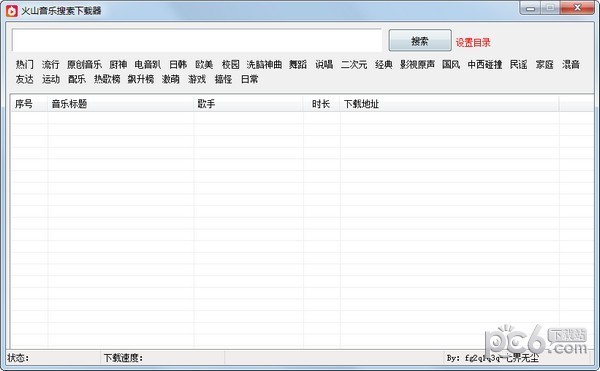This screenshot has height=371, width=600.
Task: Click the 下载地址 column header
Action: tap(449, 104)
